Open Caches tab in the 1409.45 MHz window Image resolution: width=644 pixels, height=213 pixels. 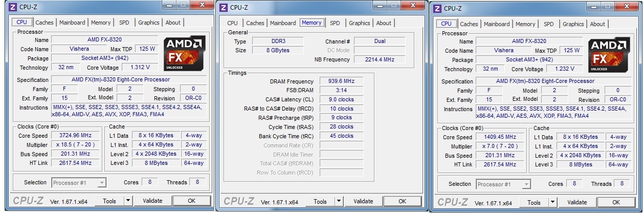click(x=469, y=24)
